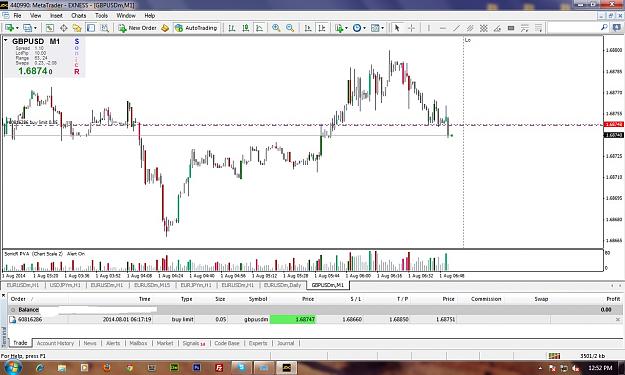Click the New Order button

137,28
